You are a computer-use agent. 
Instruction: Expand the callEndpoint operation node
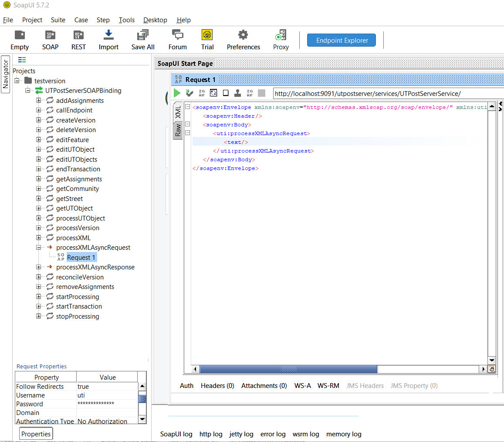pos(39,110)
